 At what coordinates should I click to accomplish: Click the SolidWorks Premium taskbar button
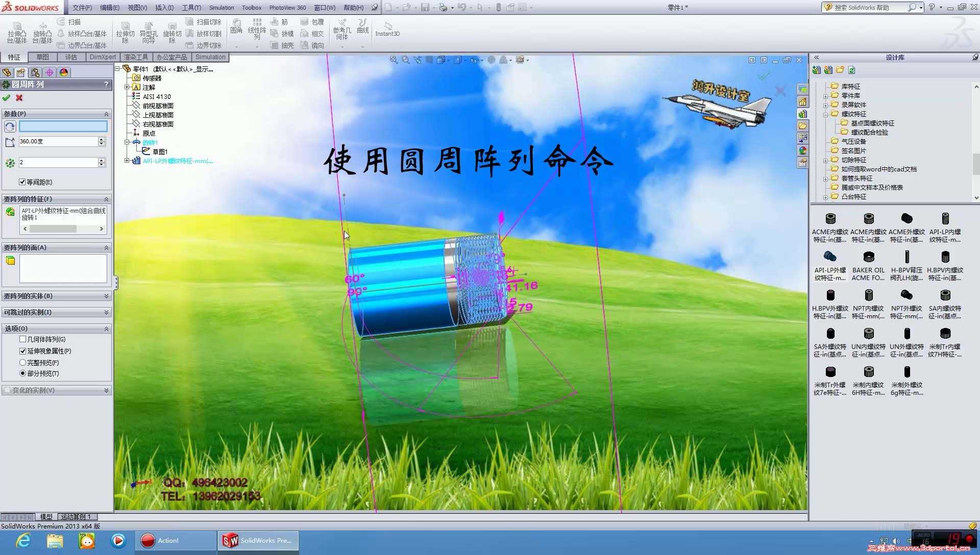point(258,541)
